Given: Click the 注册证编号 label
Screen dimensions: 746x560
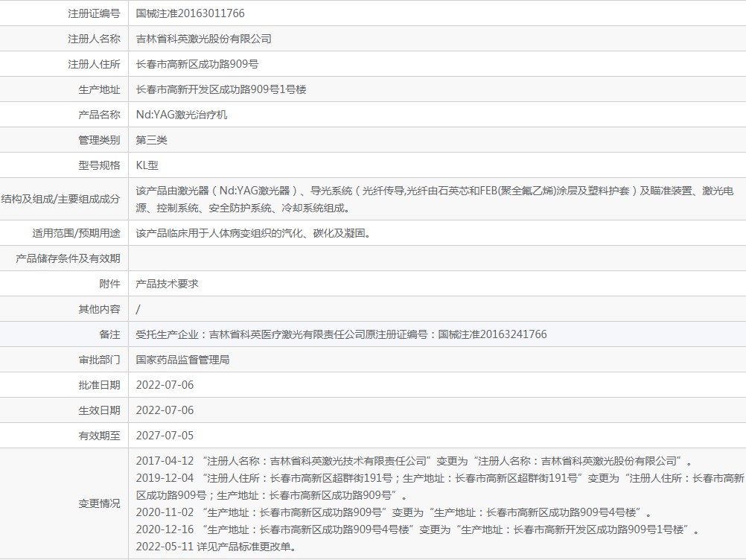Looking at the screenshot, I should pos(95,13).
